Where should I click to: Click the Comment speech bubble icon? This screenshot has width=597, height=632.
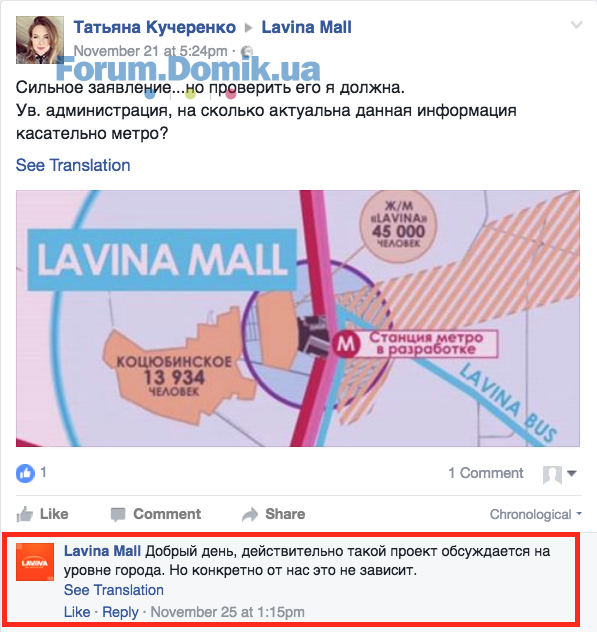[118, 515]
